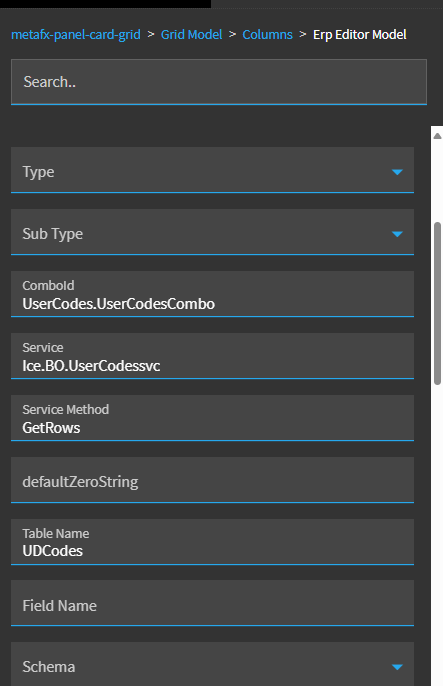Go to metafx-panel-card-grid breadcrumb
Screen dimensions: 443x686
[76, 35]
